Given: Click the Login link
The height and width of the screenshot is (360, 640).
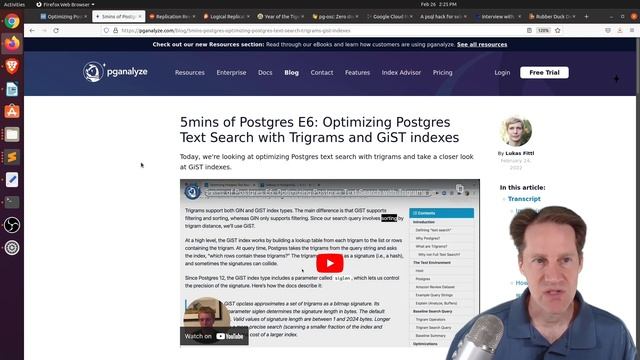Looking at the screenshot, I should coord(502,72).
